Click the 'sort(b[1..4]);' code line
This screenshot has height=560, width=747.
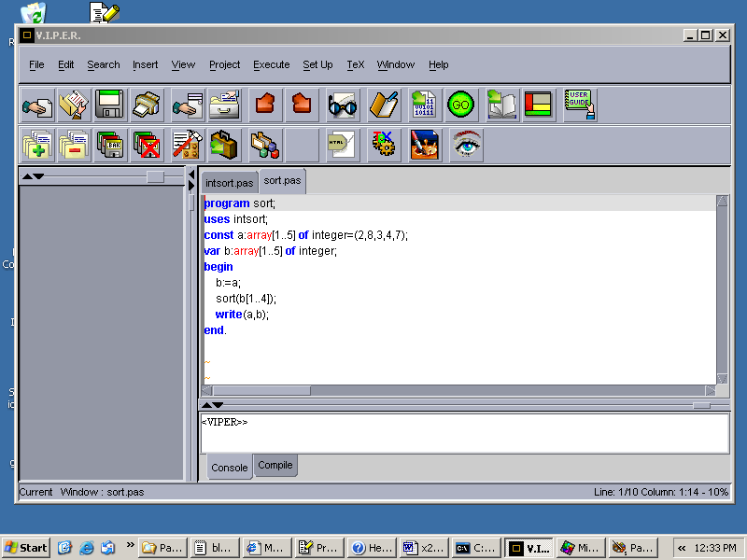[x=246, y=299]
